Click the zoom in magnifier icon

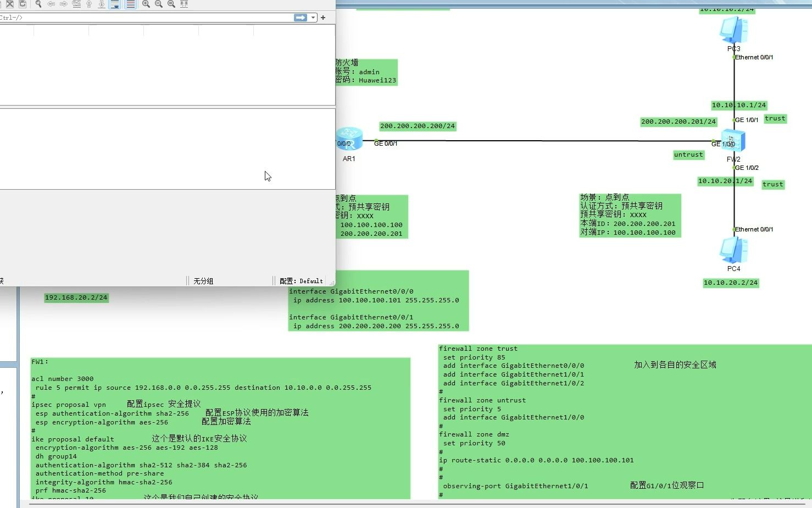[147, 4]
